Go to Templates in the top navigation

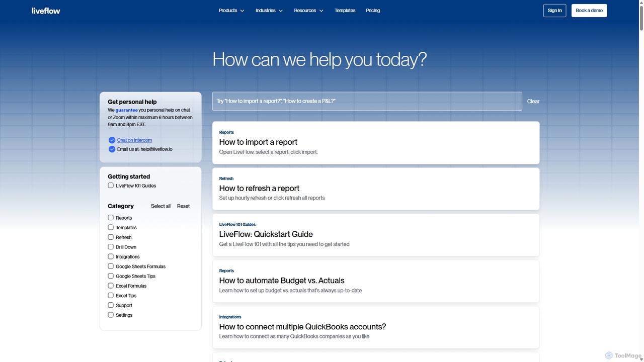(x=345, y=11)
